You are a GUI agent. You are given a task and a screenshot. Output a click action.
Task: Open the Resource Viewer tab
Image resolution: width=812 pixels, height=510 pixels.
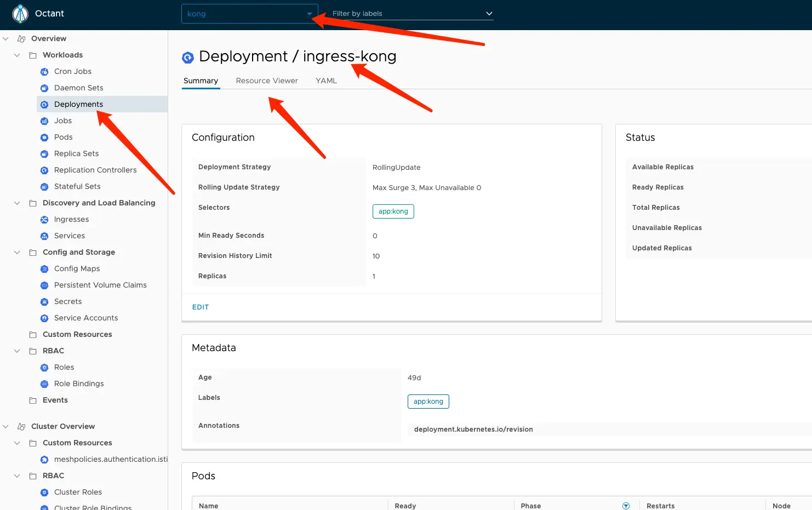coord(267,81)
